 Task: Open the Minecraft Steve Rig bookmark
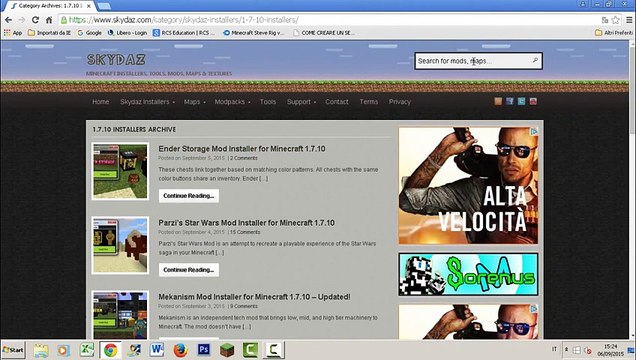point(254,33)
